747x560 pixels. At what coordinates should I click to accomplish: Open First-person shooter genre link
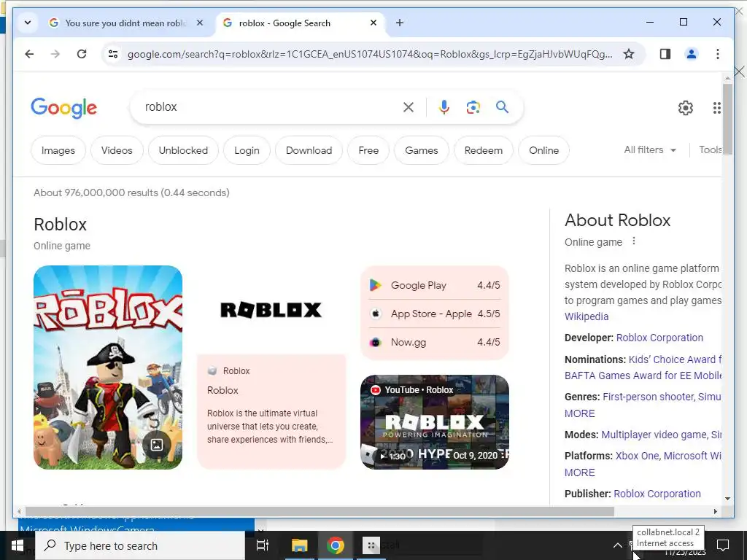(648, 397)
